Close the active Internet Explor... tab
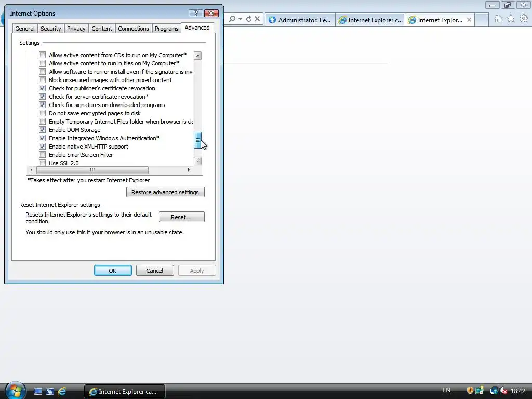The width and height of the screenshot is (532, 399). pos(469,20)
